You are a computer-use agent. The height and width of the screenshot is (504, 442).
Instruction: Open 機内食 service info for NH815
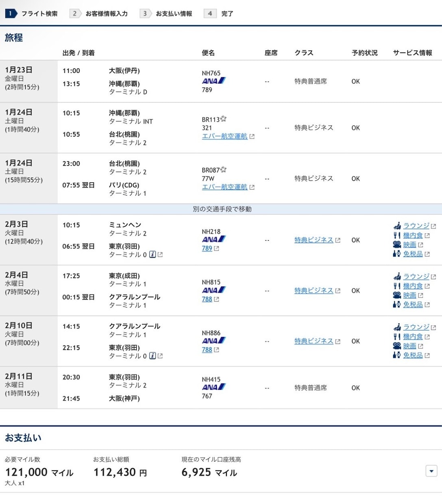[413, 286]
